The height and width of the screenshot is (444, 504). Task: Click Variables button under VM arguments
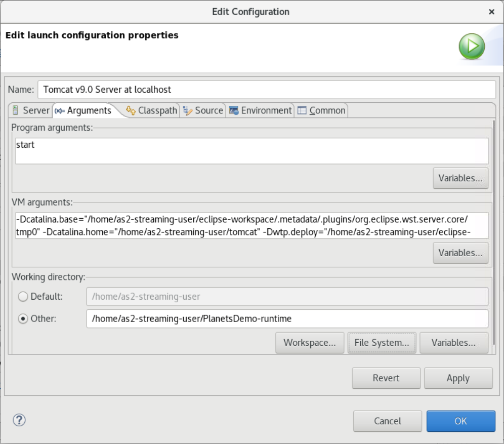click(460, 253)
